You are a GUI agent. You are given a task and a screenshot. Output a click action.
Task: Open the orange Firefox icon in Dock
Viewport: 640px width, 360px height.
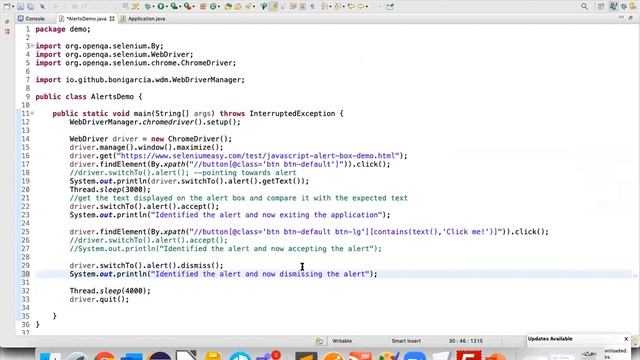point(333,357)
